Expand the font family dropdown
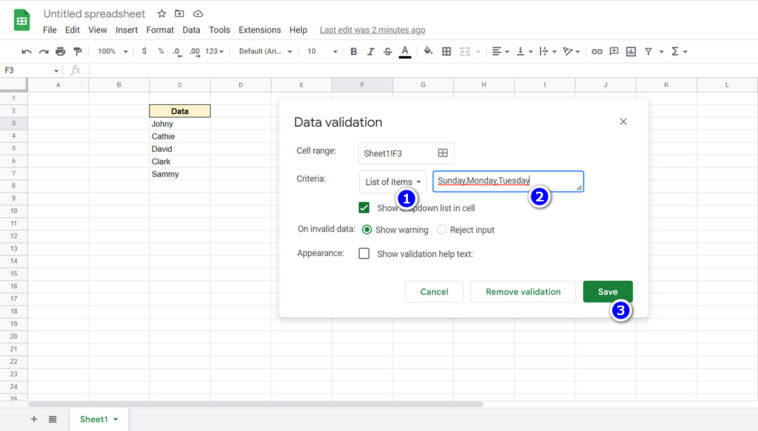 tap(265, 51)
